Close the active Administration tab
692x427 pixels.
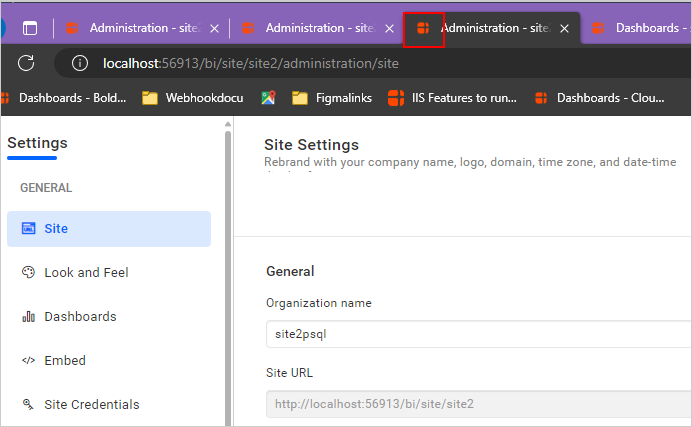click(564, 29)
